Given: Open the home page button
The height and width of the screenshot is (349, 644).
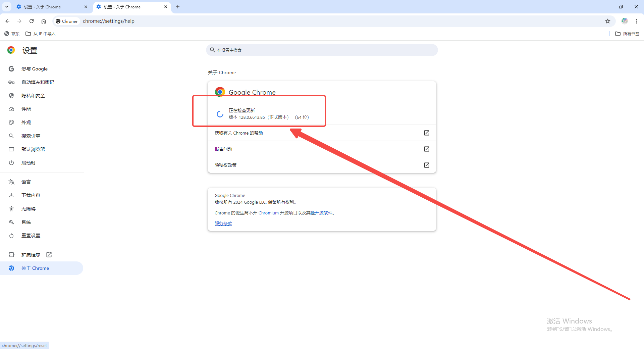Looking at the screenshot, I should (x=44, y=21).
